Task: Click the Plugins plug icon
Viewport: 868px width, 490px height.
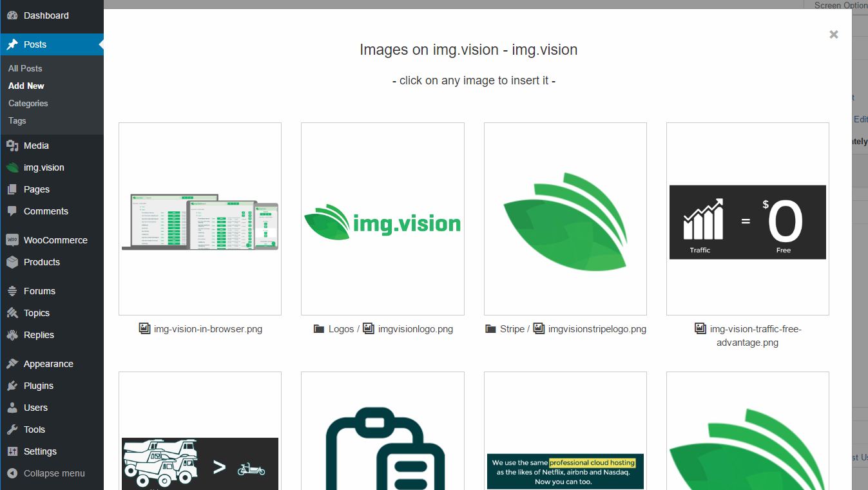Action: [12, 386]
